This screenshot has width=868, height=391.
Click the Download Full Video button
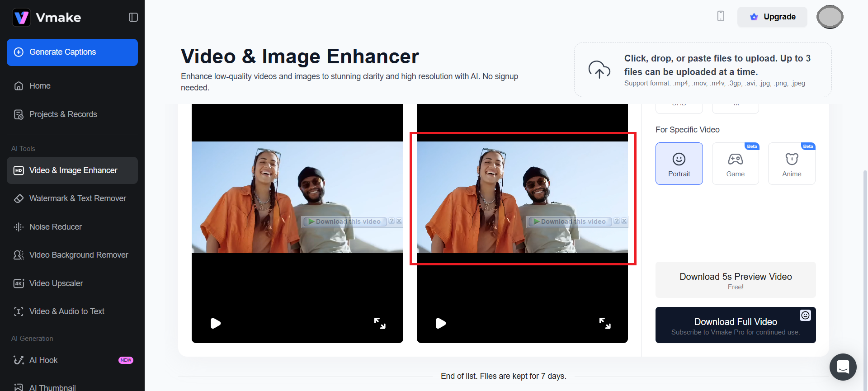[736, 325]
